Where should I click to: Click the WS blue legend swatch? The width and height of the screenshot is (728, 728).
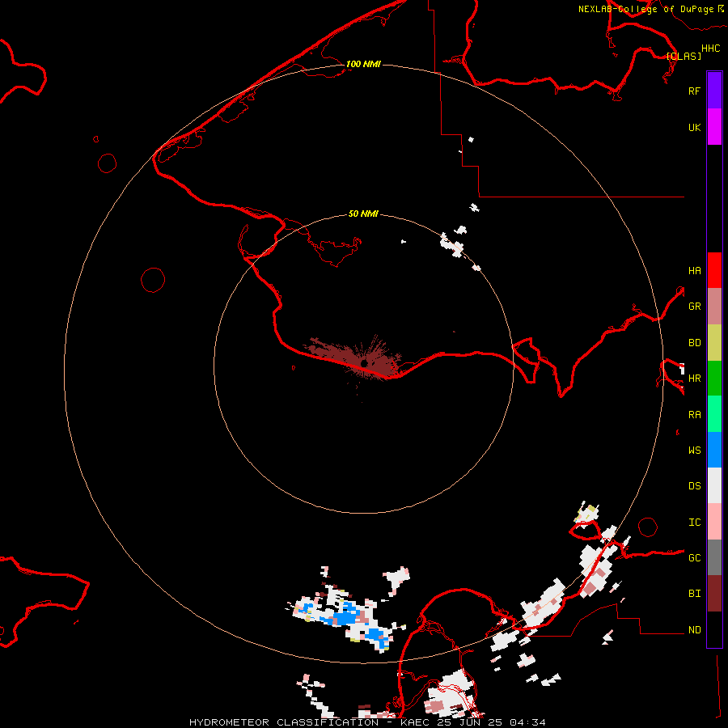pyautogui.click(x=714, y=450)
